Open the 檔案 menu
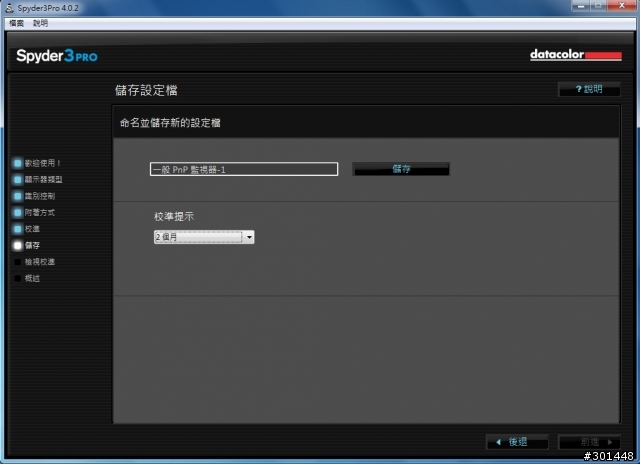 pyautogui.click(x=16, y=23)
